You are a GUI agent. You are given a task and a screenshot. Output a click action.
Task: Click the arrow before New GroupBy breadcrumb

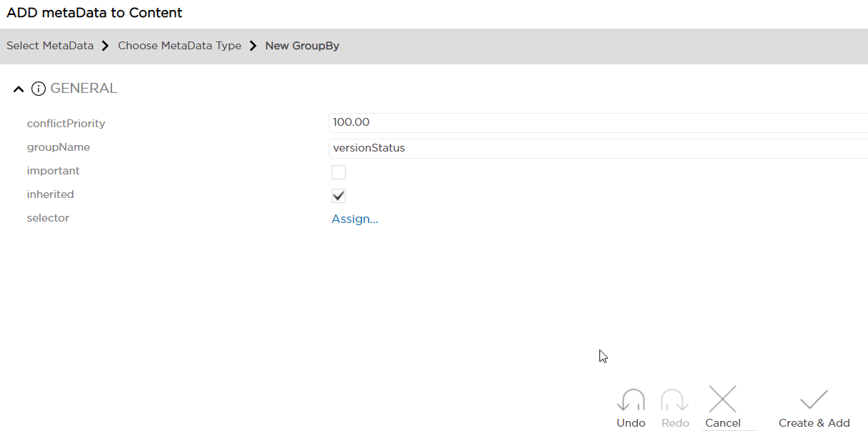click(x=253, y=46)
